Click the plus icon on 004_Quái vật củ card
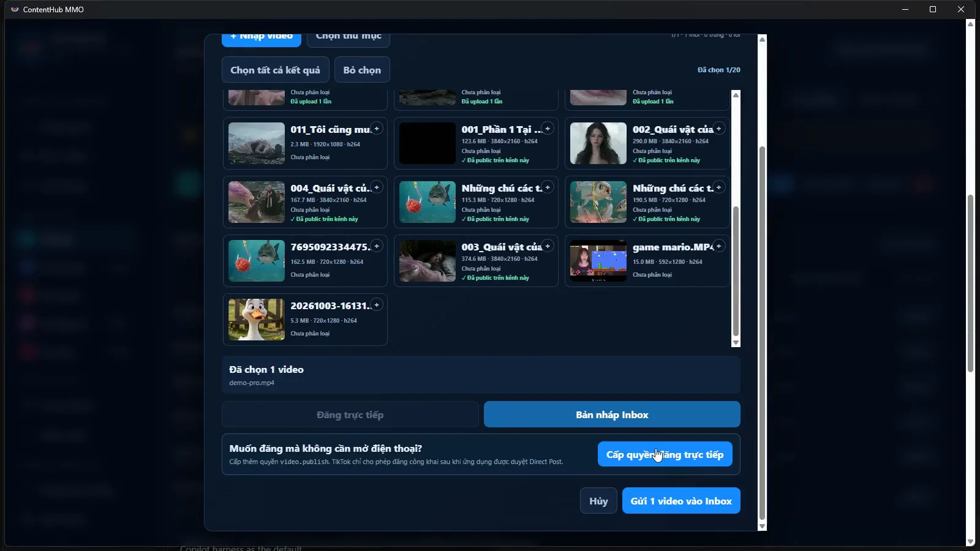Image resolution: width=980 pixels, height=551 pixels. point(377,187)
